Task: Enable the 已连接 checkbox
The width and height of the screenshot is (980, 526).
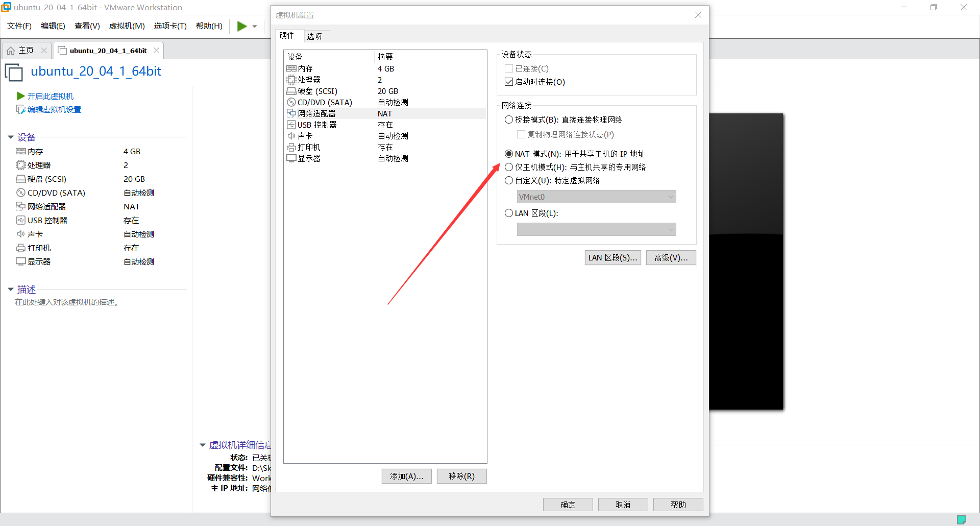Action: (x=508, y=68)
